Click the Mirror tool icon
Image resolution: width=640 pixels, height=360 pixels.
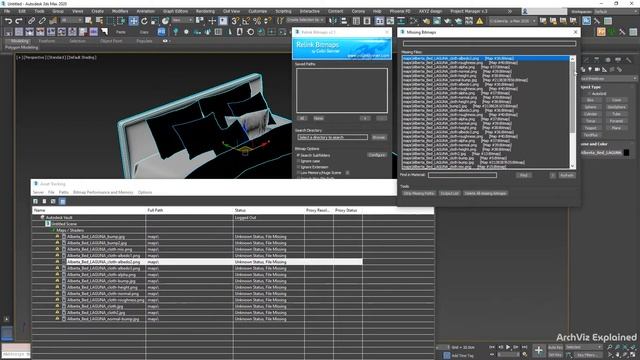point(333,21)
